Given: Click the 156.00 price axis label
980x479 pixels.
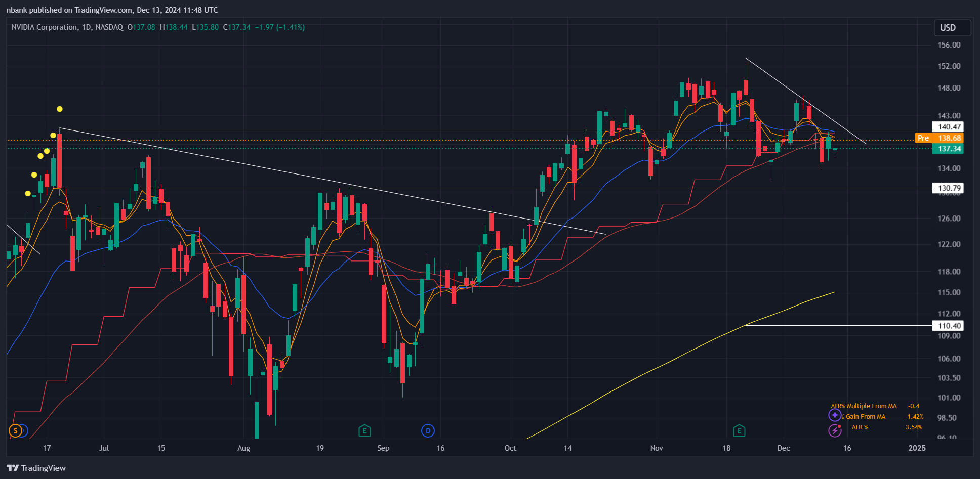Looking at the screenshot, I should pos(949,45).
